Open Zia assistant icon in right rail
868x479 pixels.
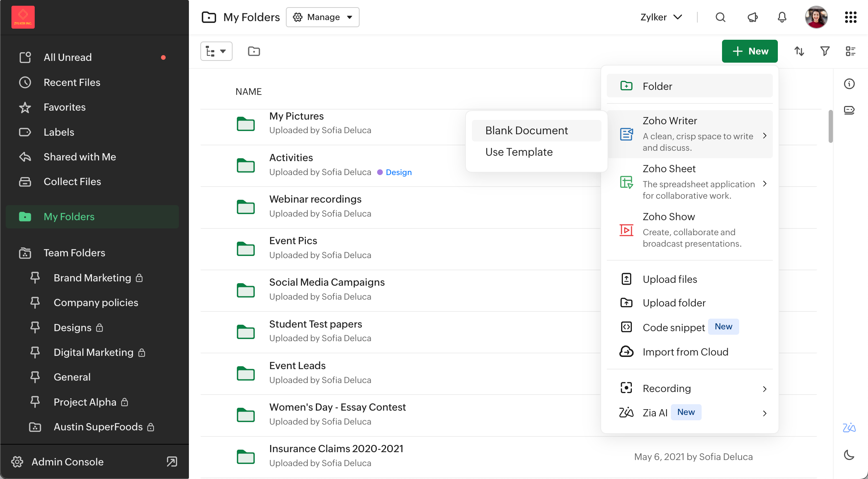(x=849, y=427)
